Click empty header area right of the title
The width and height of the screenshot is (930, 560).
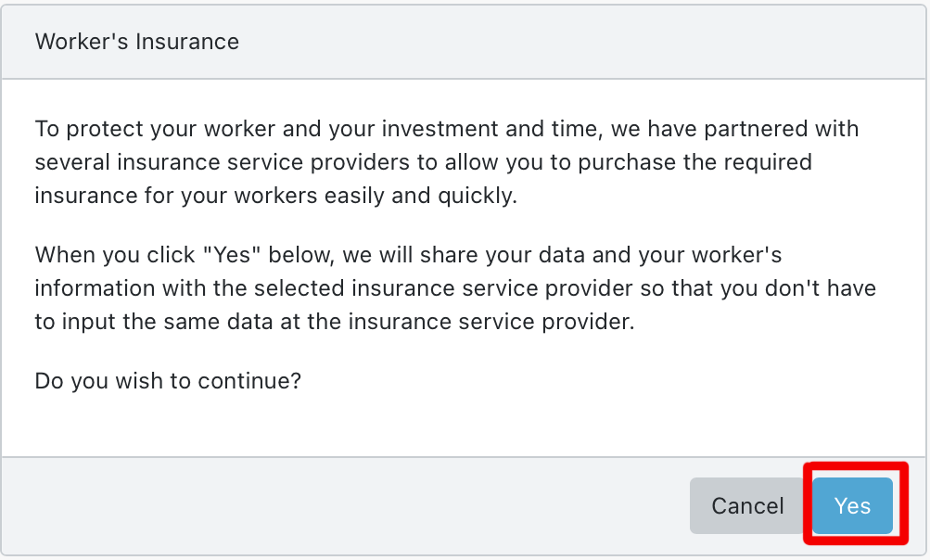[x=575, y=42]
